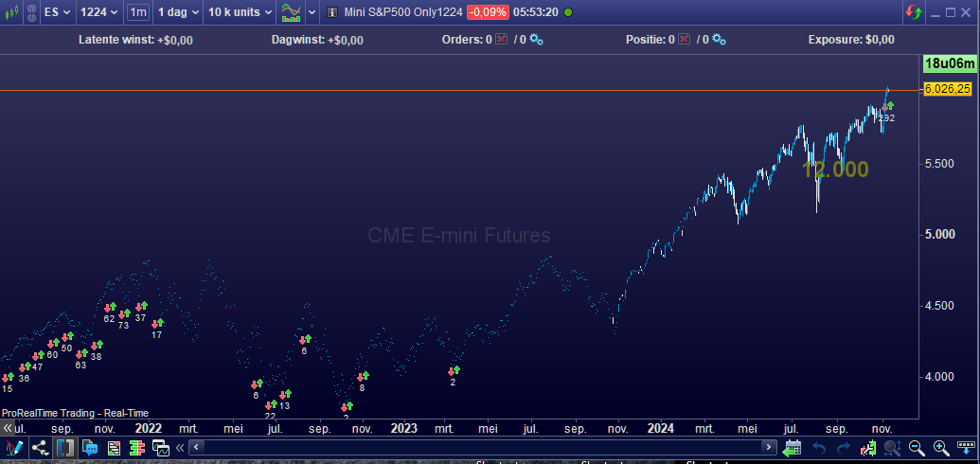Click the 1m timeframe button

click(x=138, y=12)
